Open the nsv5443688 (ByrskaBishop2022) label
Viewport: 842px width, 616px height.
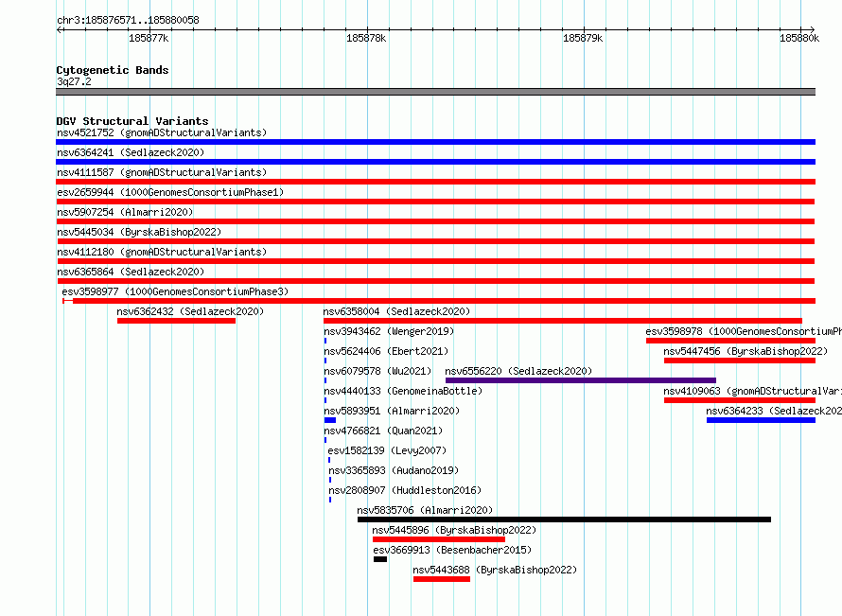click(495, 570)
